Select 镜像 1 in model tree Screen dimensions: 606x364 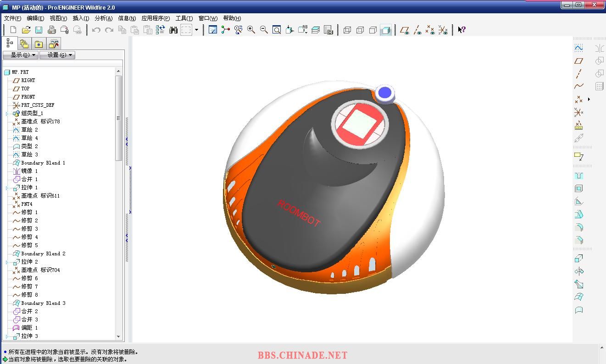click(x=29, y=171)
